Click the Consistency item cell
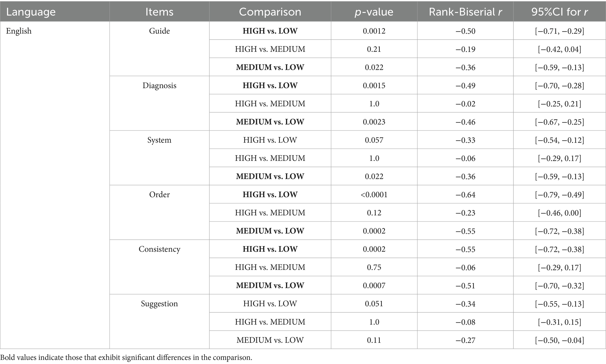606x364 pixels. (x=159, y=249)
